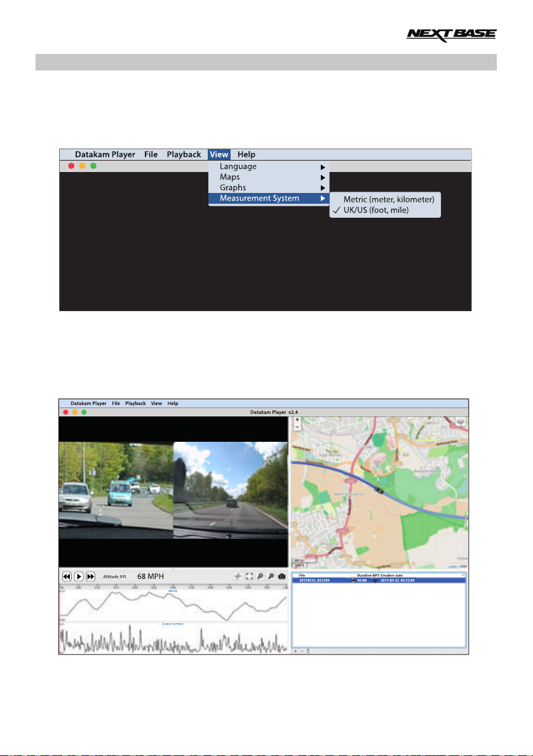Screen dimensions: 533x756
Task: Expand the Measurement System submenu arrow
Action: coord(323,198)
